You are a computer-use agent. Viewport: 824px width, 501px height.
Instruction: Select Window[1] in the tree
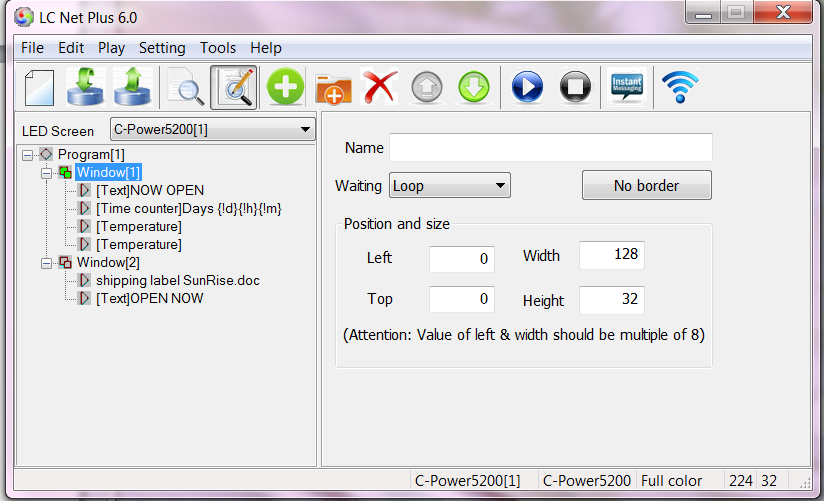108,172
